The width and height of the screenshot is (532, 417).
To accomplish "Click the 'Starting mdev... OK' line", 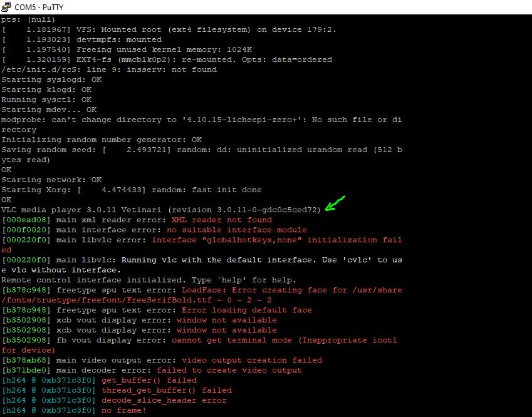I will [x=50, y=110].
